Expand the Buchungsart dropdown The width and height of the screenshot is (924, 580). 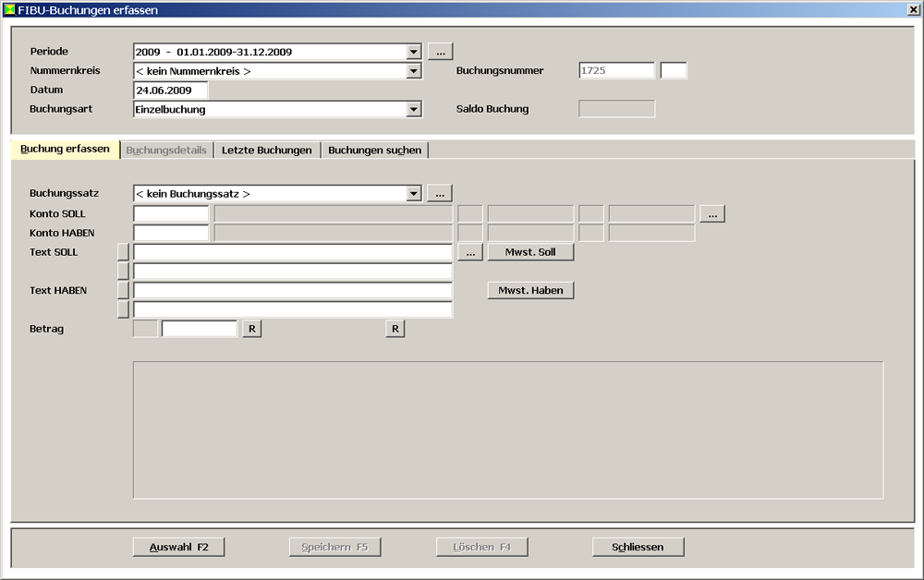click(414, 109)
